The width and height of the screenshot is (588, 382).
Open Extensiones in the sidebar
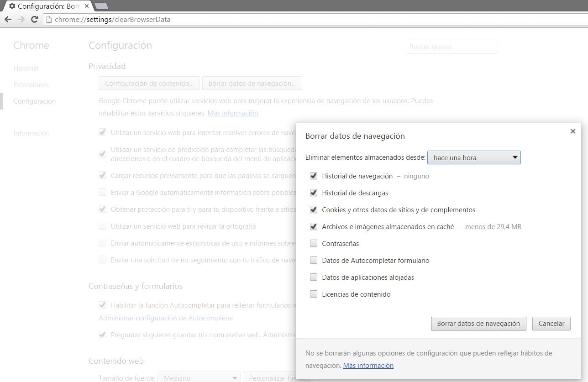pyautogui.click(x=31, y=85)
